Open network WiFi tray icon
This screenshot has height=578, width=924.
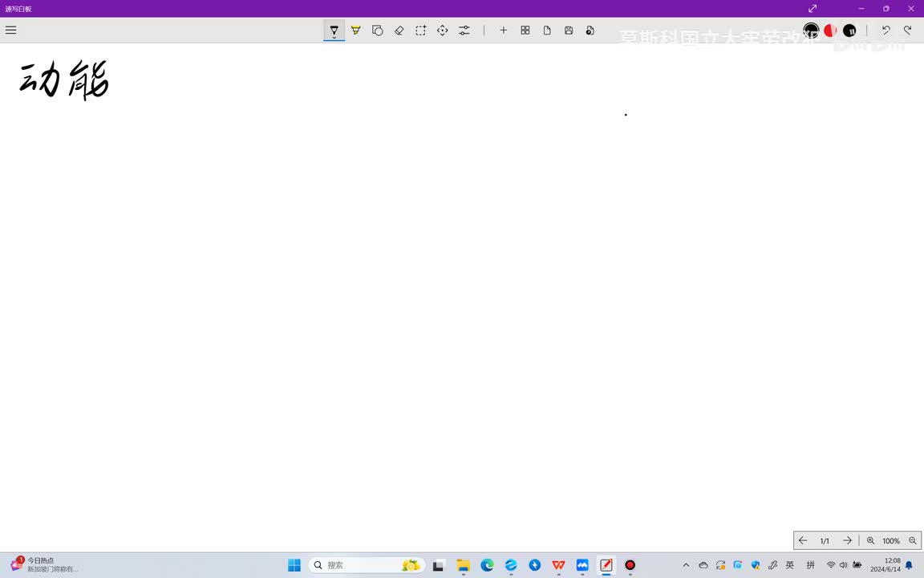click(x=831, y=565)
